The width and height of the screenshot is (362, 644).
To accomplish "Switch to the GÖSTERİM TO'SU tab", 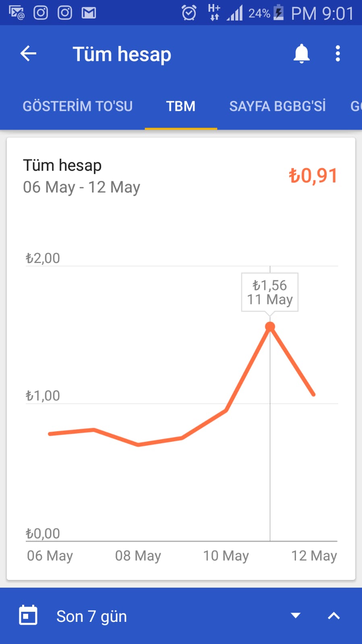I will 78,106.
